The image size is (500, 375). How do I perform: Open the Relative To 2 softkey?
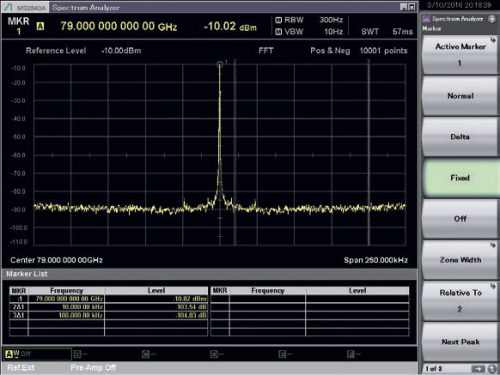(460, 301)
